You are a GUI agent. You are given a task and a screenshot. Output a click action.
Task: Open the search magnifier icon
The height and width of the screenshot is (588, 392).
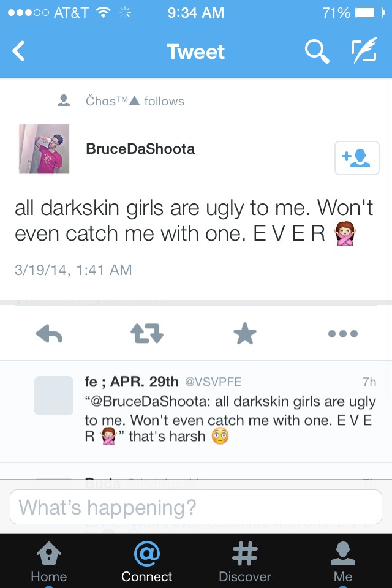click(x=317, y=51)
